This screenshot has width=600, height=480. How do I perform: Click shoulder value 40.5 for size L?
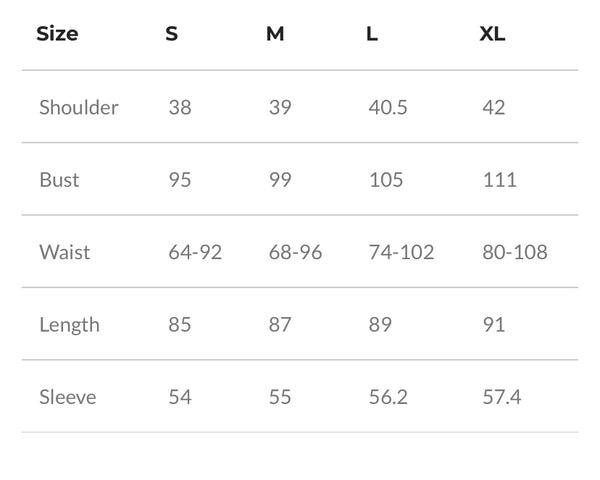pos(388,107)
